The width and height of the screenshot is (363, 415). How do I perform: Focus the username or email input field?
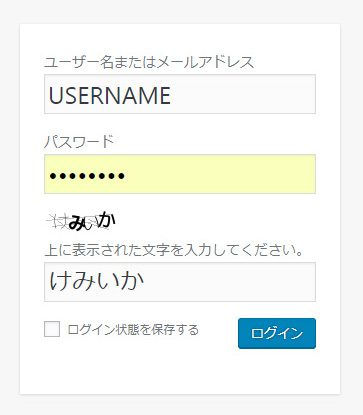pyautogui.click(x=180, y=94)
